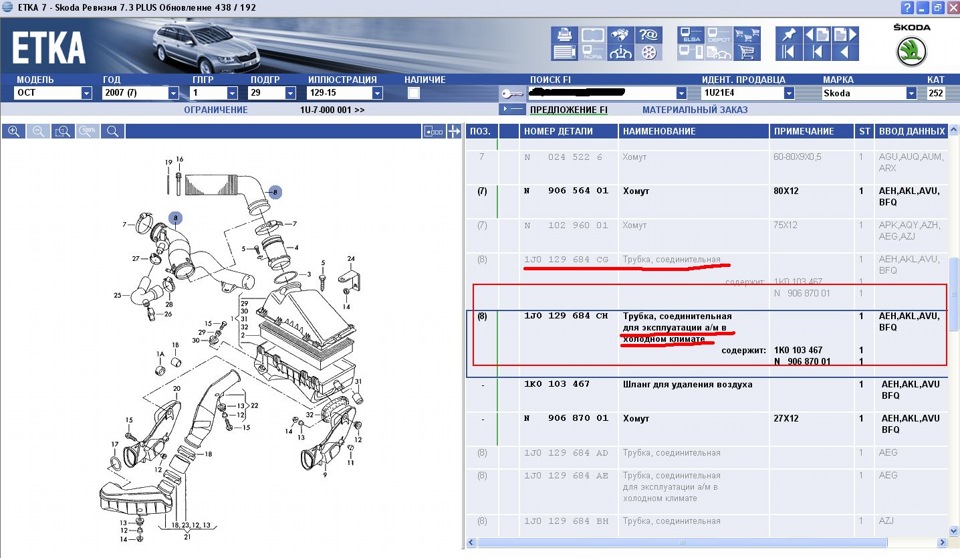Click the printer icon in ETKA toolbar

564,35
